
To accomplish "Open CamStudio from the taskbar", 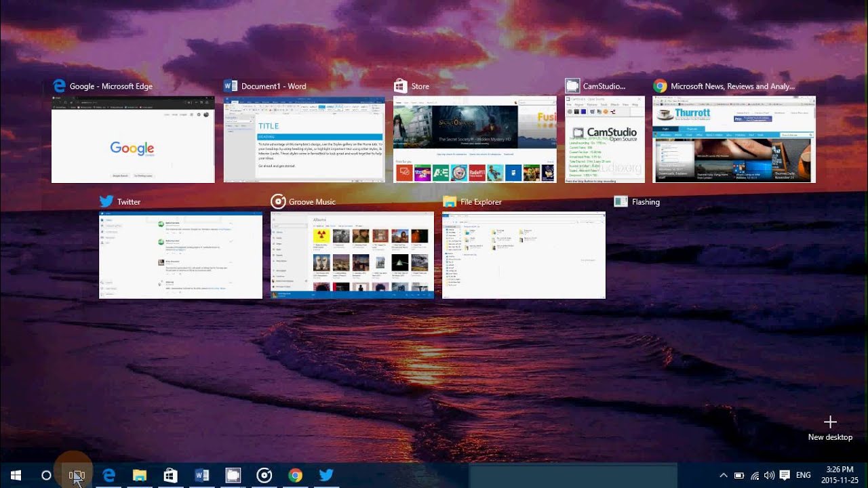I will point(233,475).
